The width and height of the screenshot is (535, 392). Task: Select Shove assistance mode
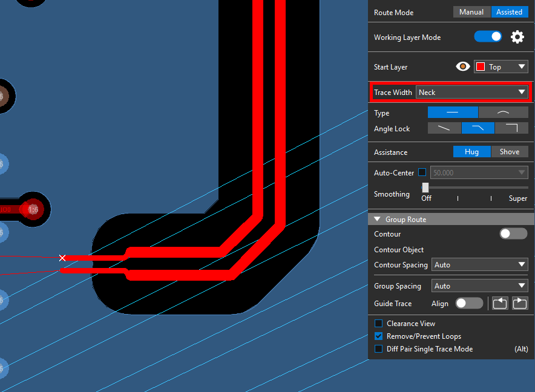pyautogui.click(x=509, y=152)
